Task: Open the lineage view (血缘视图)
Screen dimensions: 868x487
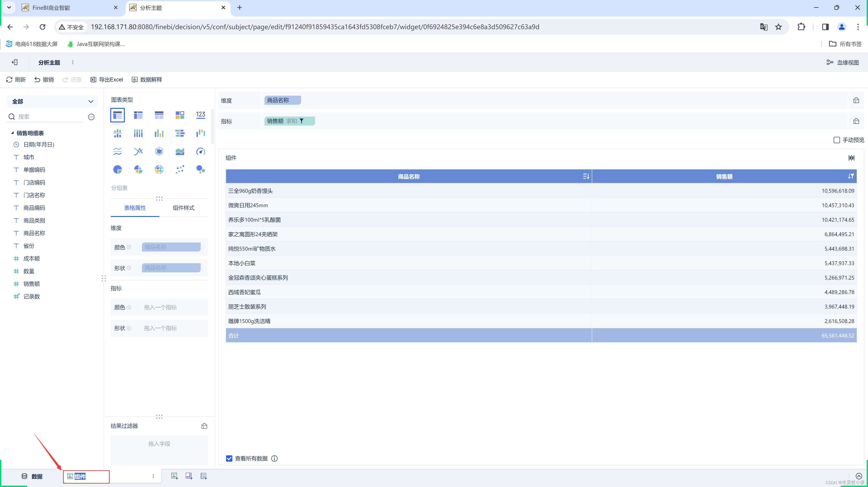Action: [x=842, y=62]
